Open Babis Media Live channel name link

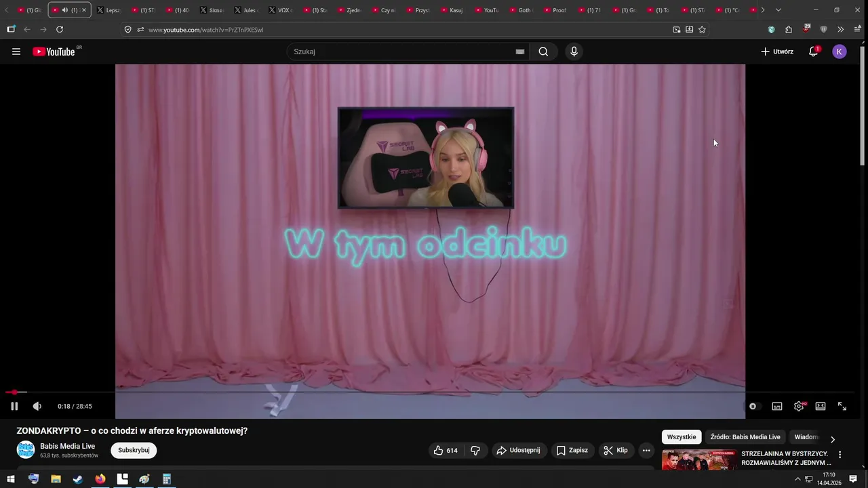(68, 446)
